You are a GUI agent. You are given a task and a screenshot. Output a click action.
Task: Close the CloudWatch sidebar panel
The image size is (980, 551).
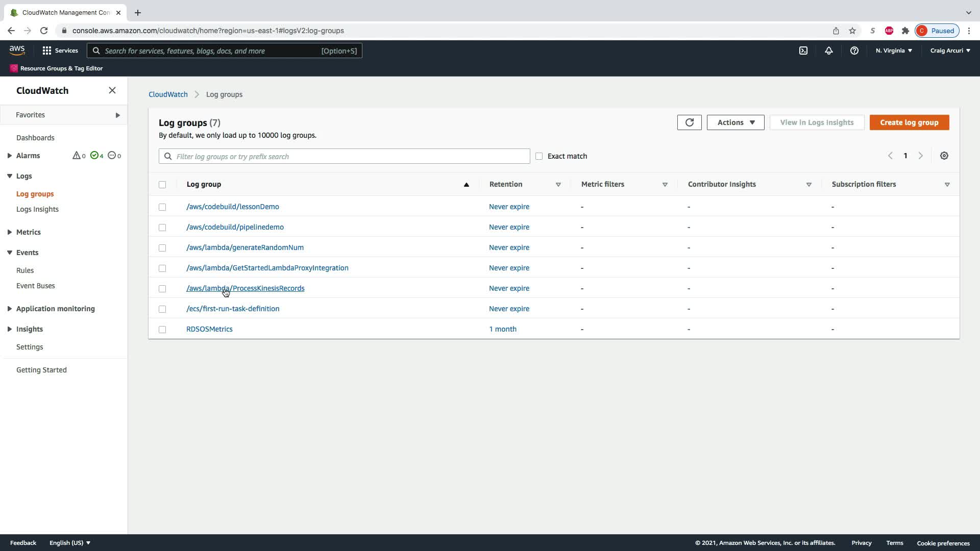coord(112,90)
